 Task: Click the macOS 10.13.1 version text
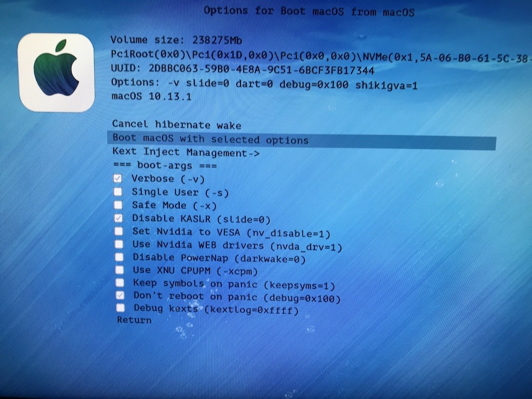(x=151, y=96)
